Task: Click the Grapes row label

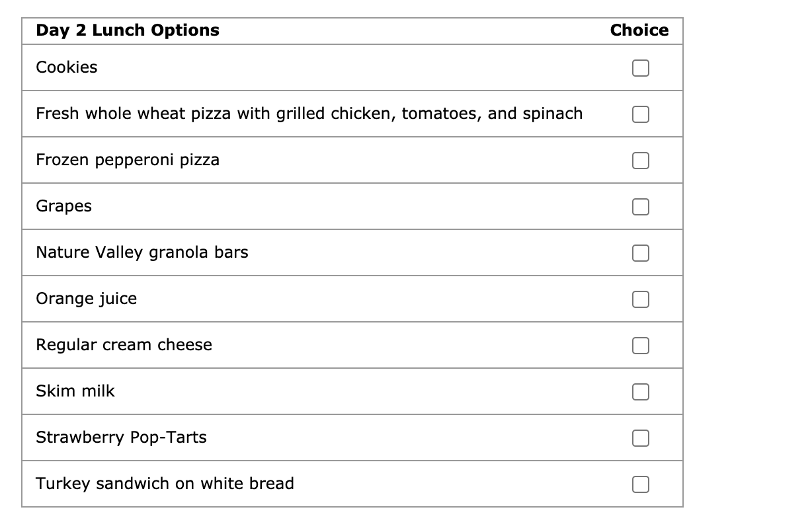Action: click(63, 206)
